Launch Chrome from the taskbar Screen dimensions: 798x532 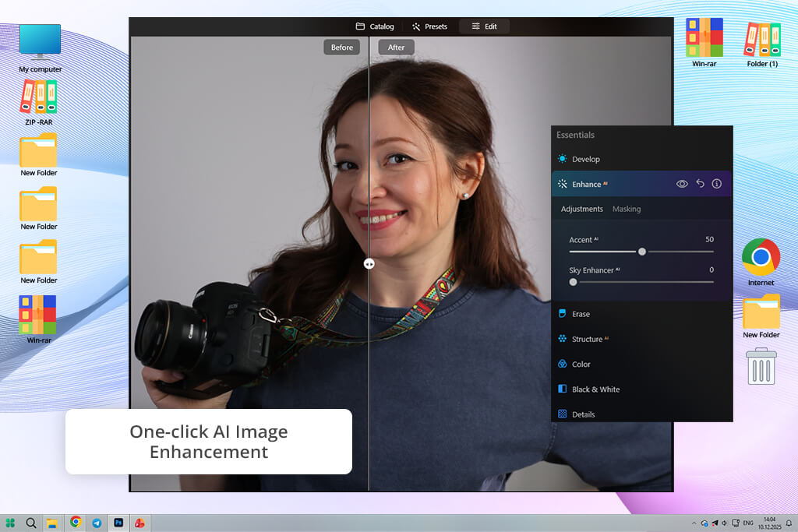coord(76,522)
